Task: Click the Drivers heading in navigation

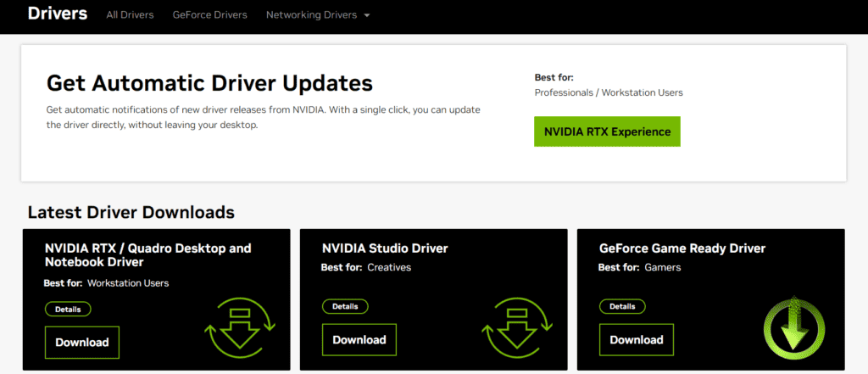Action: 58,14
